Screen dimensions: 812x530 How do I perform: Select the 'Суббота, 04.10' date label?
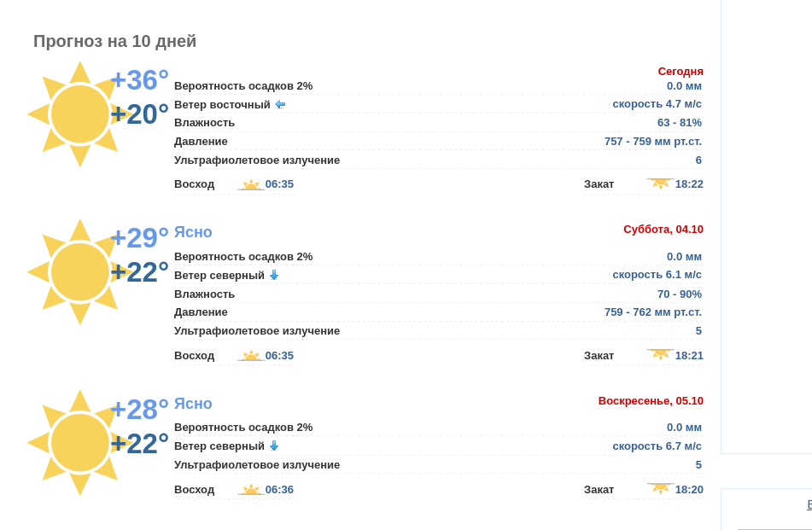[x=663, y=230]
